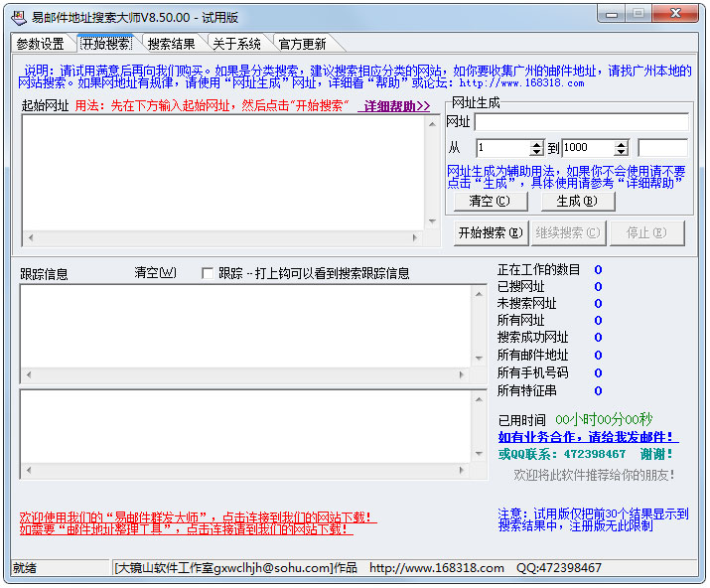Select the 关于系统 tab
Screen dimensions: 710x588
[x=236, y=44]
